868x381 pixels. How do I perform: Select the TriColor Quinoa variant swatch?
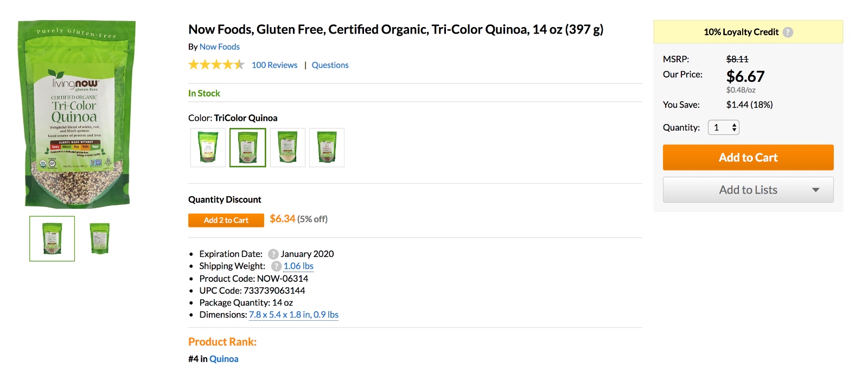tap(248, 147)
